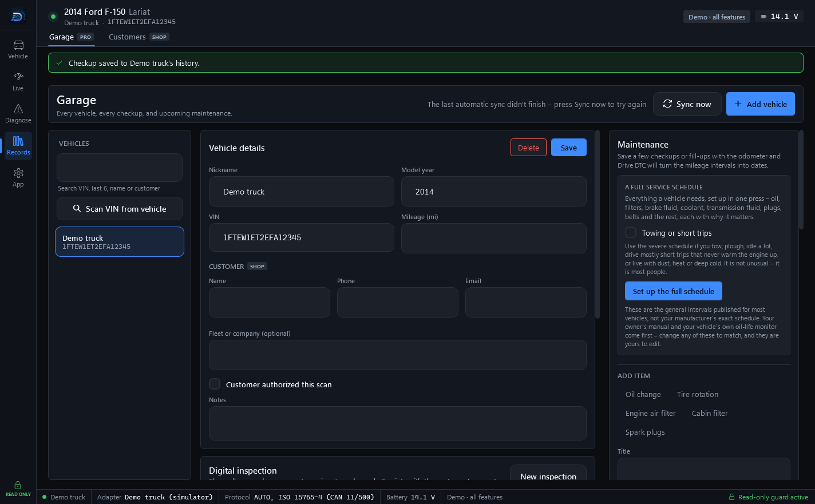
Task: Click the status bar Battery 14.1 V entry
Action: pos(410,497)
